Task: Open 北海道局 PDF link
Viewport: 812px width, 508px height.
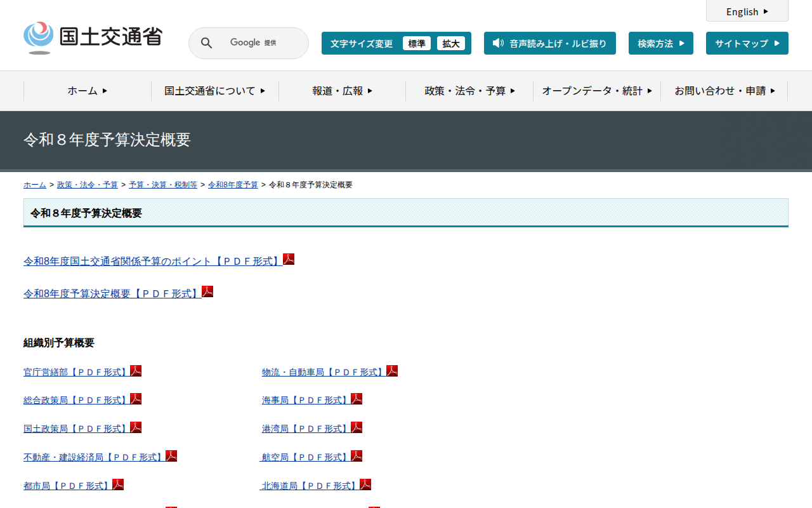Action: (x=310, y=486)
